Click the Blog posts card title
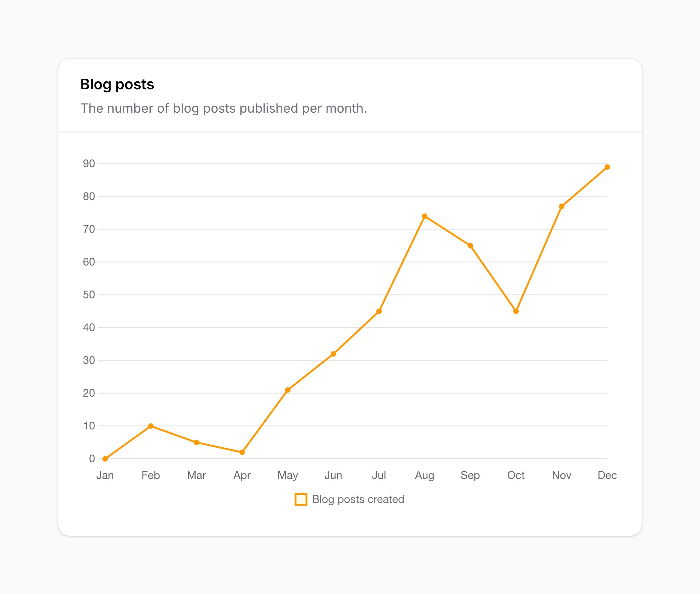 [117, 84]
